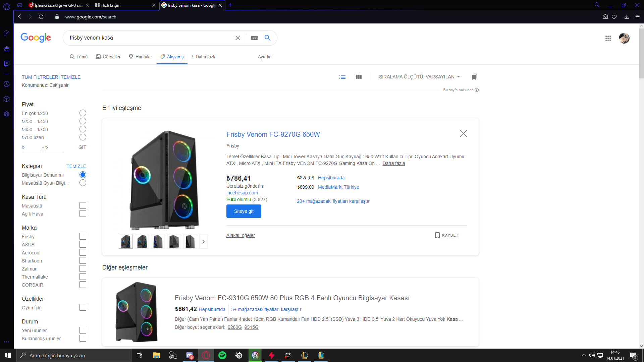Open the sort order dropdown
Image resolution: width=644 pixels, height=362 pixels.
[419, 77]
